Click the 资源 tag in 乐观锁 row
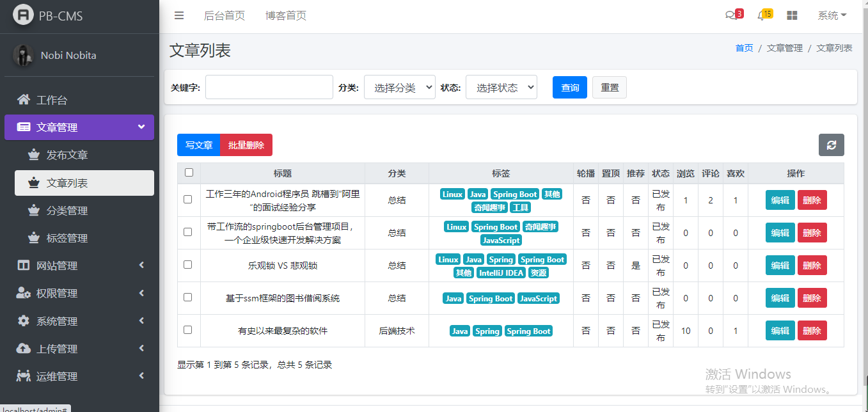The image size is (868, 412). pos(539,273)
